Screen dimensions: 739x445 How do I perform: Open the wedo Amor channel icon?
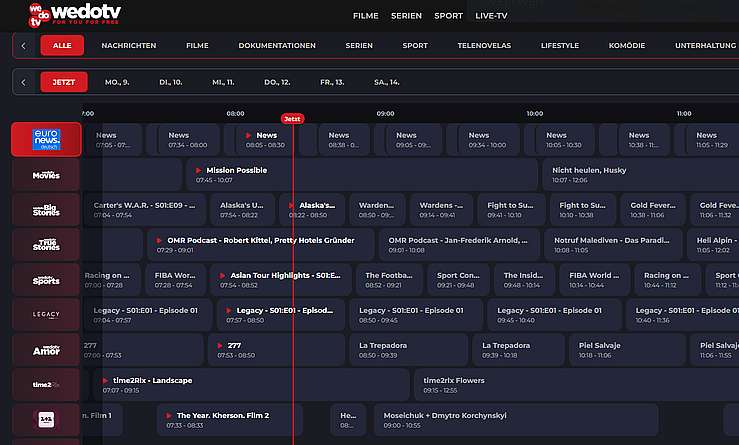[46, 350]
